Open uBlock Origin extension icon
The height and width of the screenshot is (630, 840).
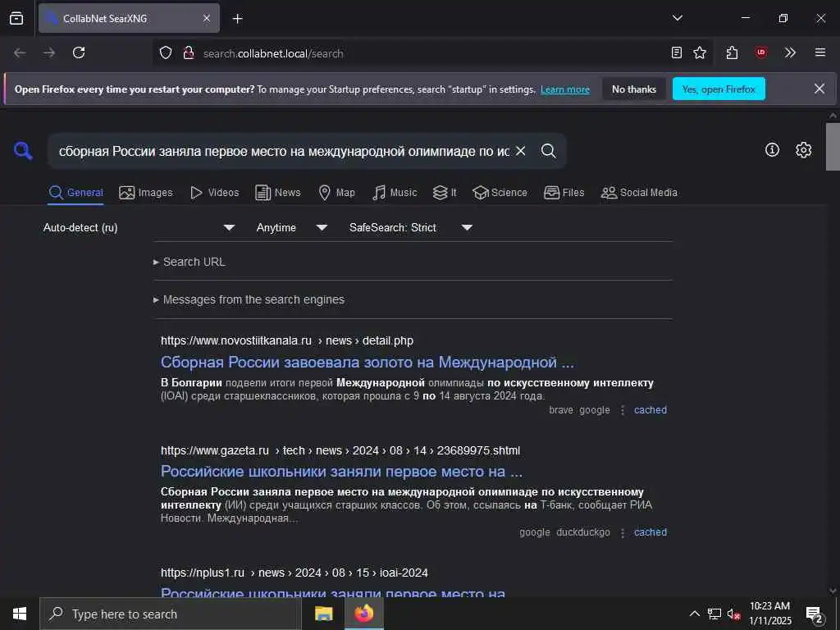(x=760, y=52)
